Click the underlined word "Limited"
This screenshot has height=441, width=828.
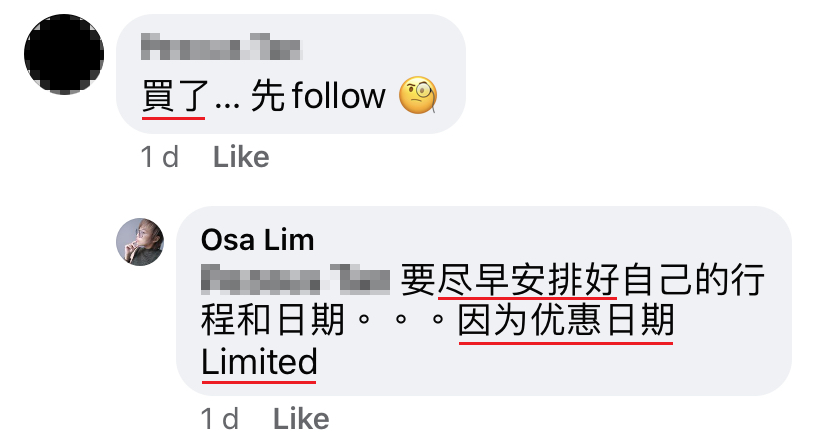tap(259, 362)
